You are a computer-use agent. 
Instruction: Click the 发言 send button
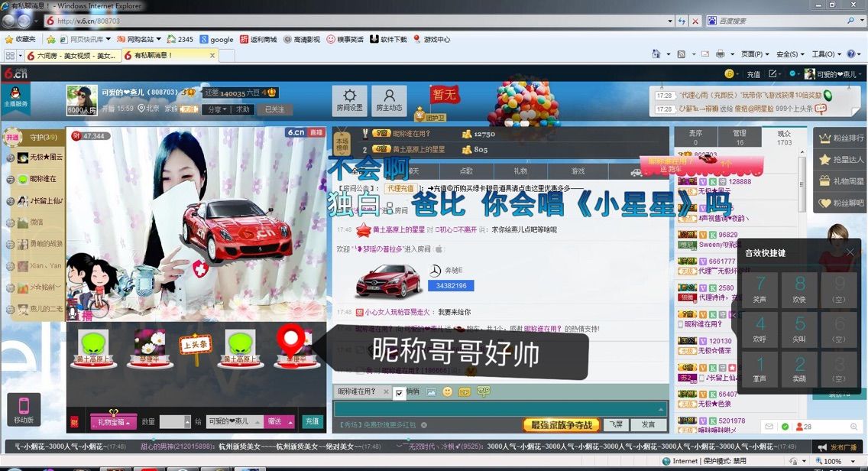[x=648, y=425]
